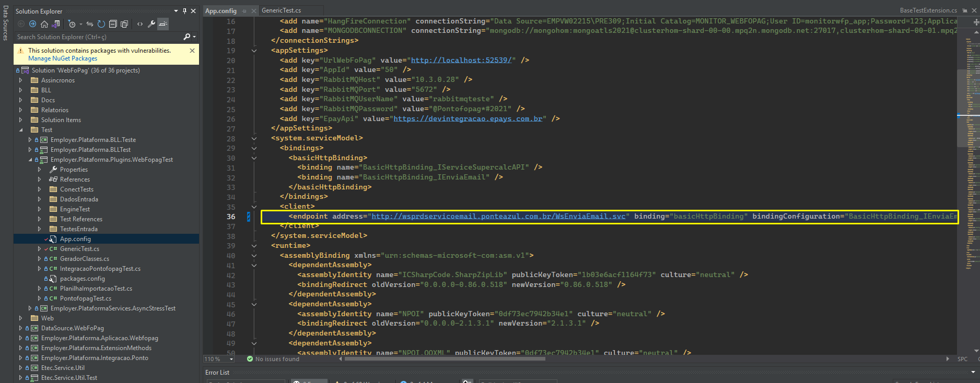Click the View Code angle-brackets icon
This screenshot has height=383, width=980.
click(x=140, y=24)
